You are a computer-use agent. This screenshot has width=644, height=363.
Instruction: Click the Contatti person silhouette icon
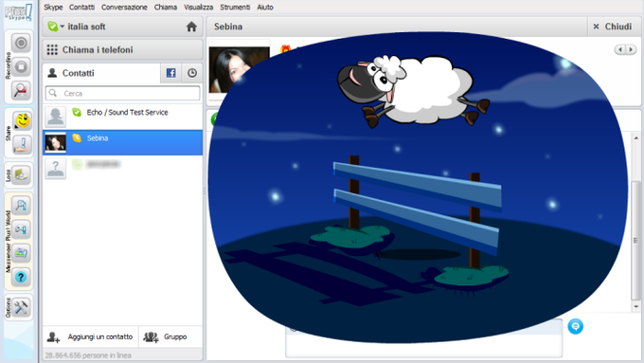pyautogui.click(x=52, y=73)
